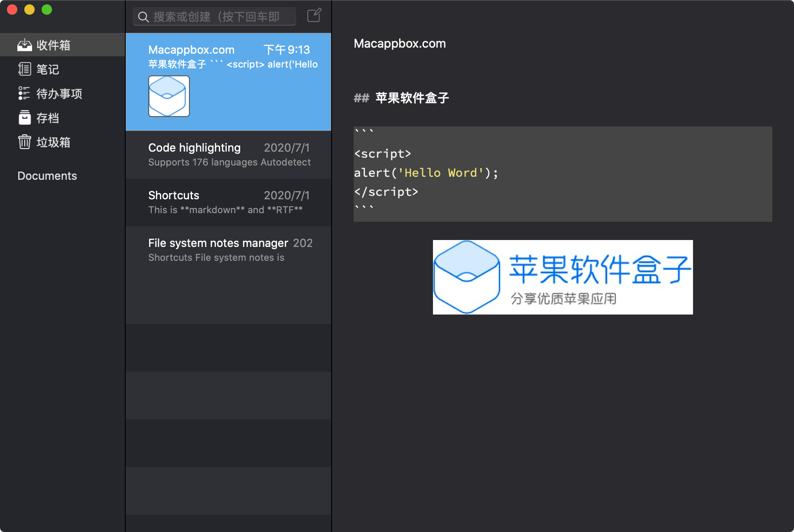Select 待办事项 todo label in sidebar
Viewport: 794px width, 532px height.
pyautogui.click(x=59, y=94)
